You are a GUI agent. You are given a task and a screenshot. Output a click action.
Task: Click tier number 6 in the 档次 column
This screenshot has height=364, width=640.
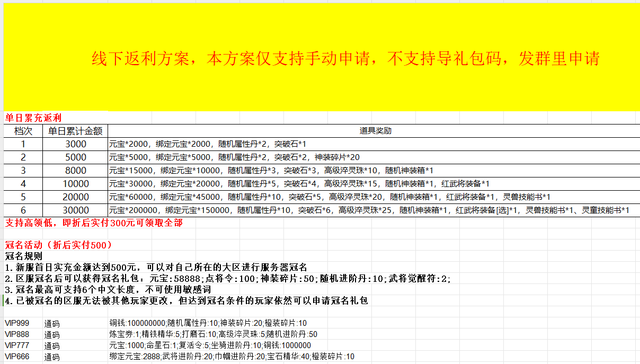[23, 210]
